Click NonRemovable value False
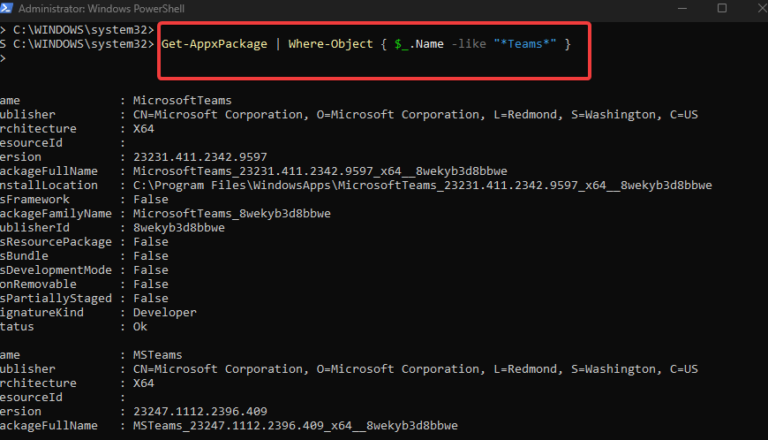 pyautogui.click(x=150, y=284)
